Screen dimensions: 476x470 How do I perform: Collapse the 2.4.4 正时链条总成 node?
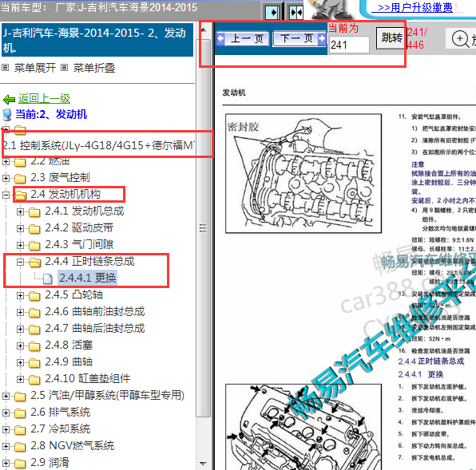20,262
